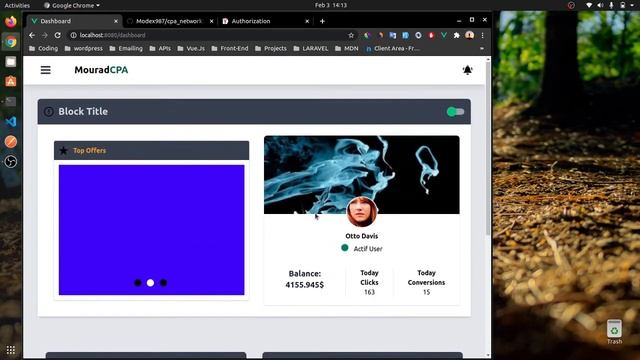Click the red extension icon in toolbar

pyautogui.click(x=431, y=36)
